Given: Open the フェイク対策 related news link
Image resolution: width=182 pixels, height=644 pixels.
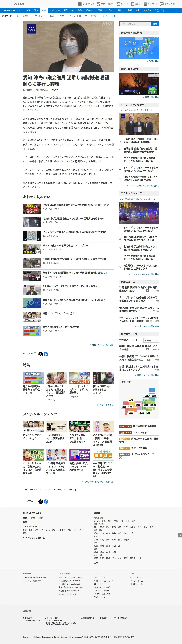Looking at the screenshot, I should [140, 432].
